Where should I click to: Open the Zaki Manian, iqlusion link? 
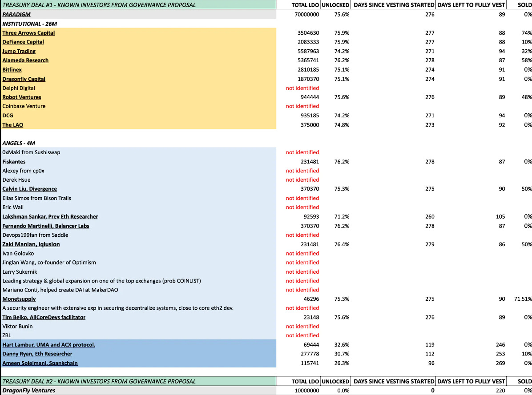31,244
